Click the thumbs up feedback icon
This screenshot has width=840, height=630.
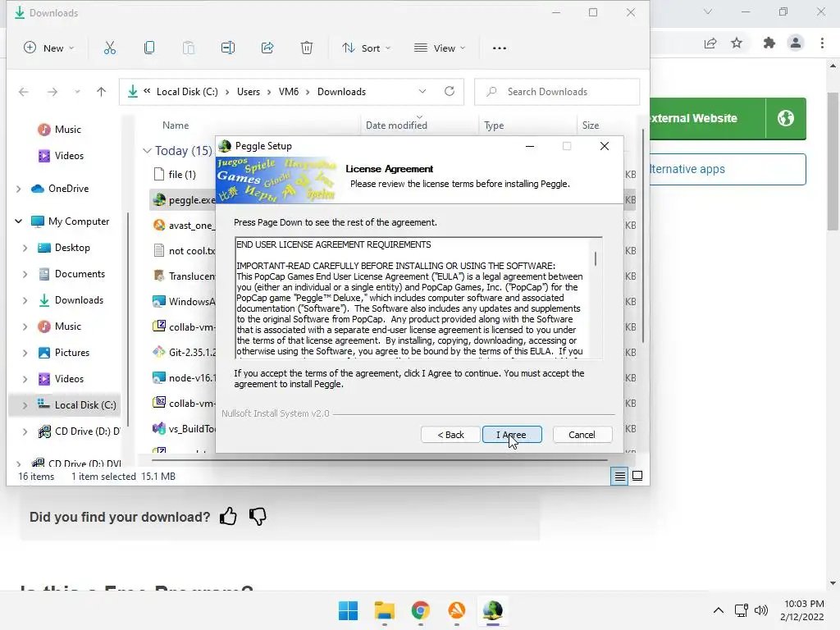pyautogui.click(x=228, y=517)
